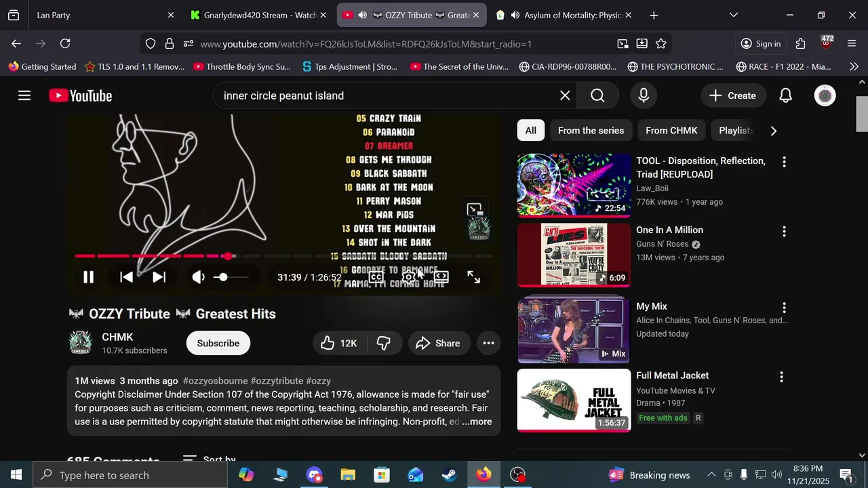Open the Create menu button
This screenshot has width=868, height=488.
[x=733, y=96]
